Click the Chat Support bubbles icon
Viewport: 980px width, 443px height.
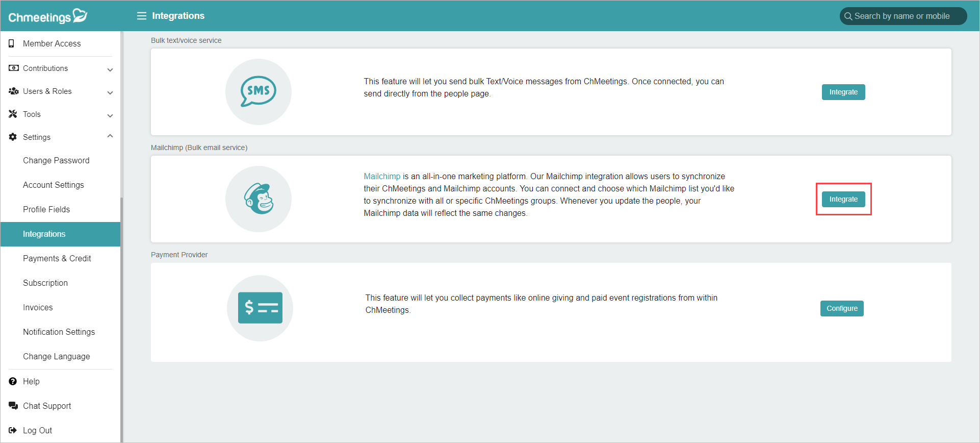pyautogui.click(x=13, y=406)
